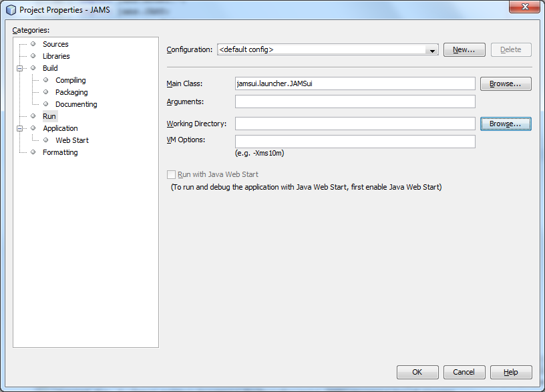Click the Main Class text field
545x392 pixels.
click(x=355, y=84)
